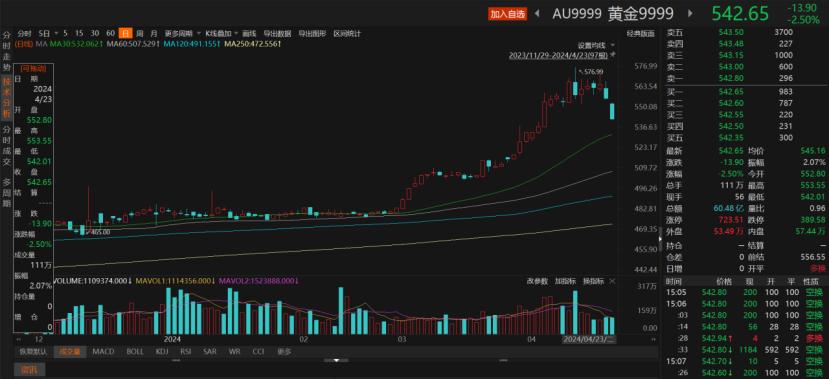
Task: Go to next symbol with right arrow
Action: point(690,14)
